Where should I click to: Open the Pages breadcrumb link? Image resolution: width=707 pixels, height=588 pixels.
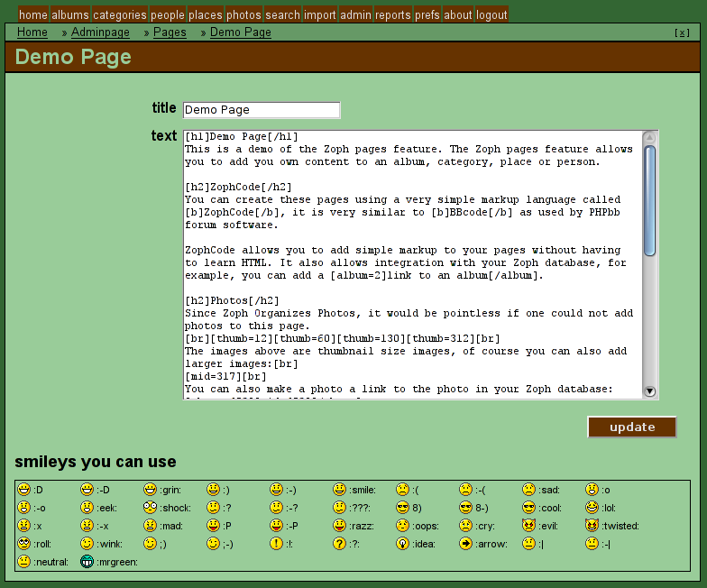170,32
